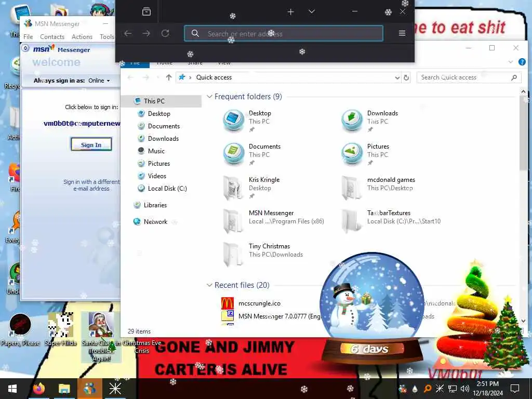Collapse the Frequent folders group

(x=210, y=97)
